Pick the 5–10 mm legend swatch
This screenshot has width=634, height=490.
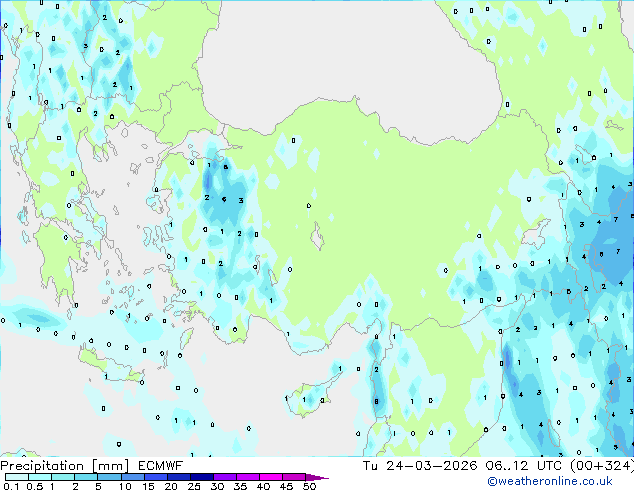(109, 477)
